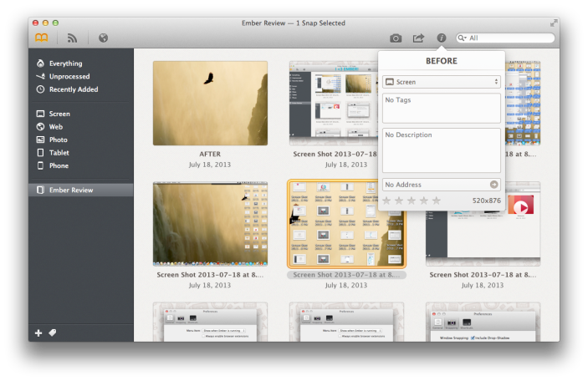Image resolution: width=588 pixels, height=381 pixels.
Task: Open search options magnifier dropdown
Action: click(463, 38)
